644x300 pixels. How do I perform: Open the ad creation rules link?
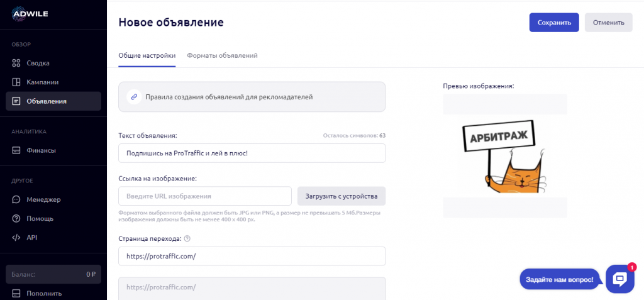(x=229, y=97)
